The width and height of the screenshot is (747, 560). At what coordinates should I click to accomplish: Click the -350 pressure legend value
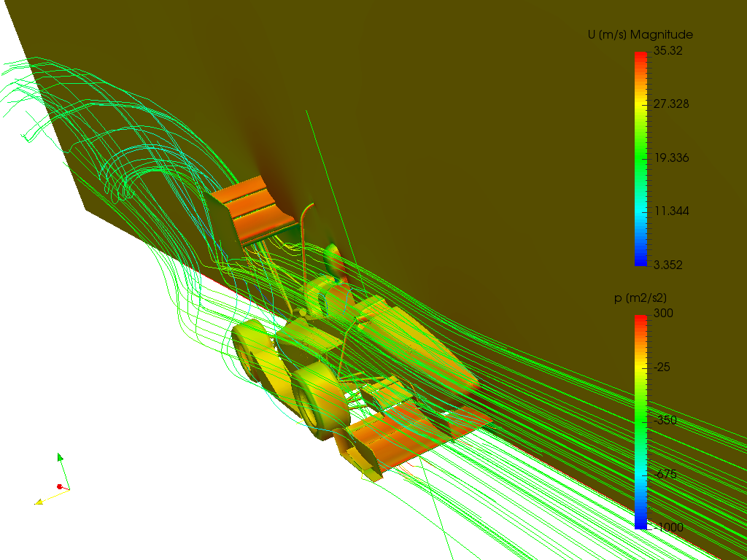(665, 421)
